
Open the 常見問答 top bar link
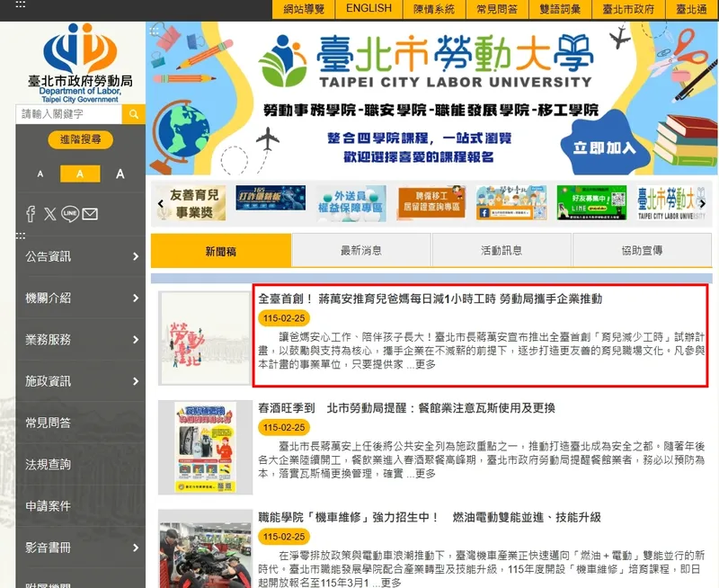pyautogui.click(x=497, y=9)
